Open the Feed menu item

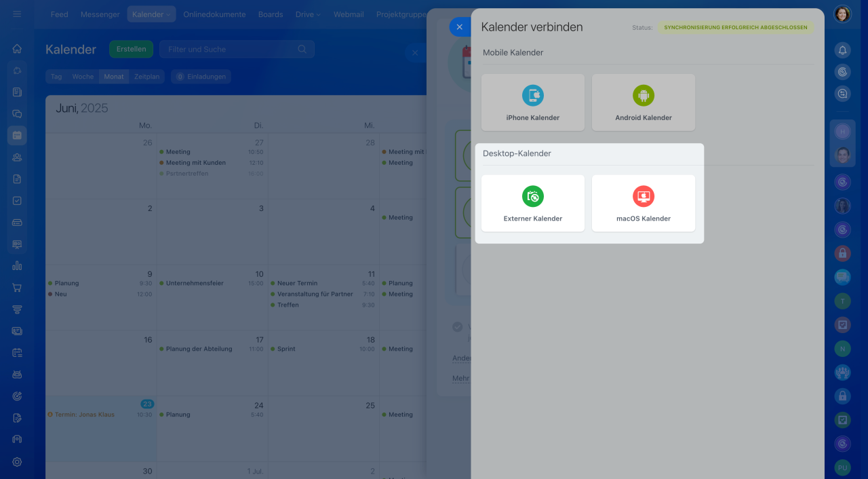(x=60, y=14)
